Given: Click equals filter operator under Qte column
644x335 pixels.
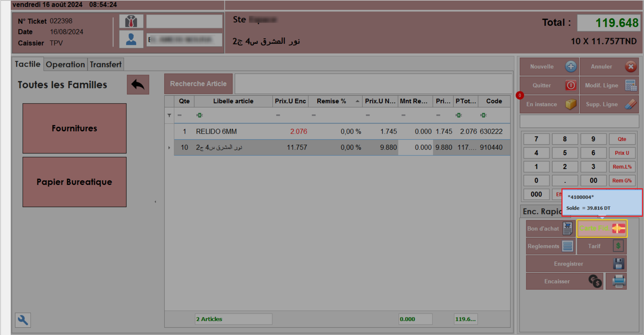Looking at the screenshot, I should pos(179,115).
